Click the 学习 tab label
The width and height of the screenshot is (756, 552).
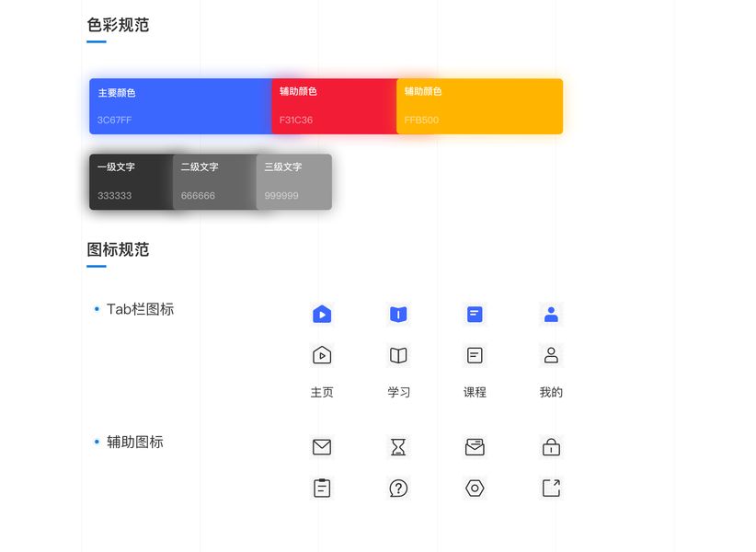(x=399, y=393)
